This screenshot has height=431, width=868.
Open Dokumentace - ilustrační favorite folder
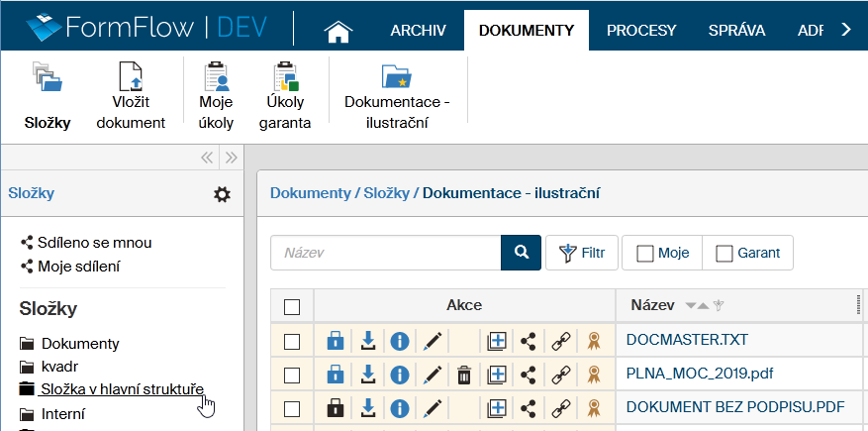click(397, 96)
